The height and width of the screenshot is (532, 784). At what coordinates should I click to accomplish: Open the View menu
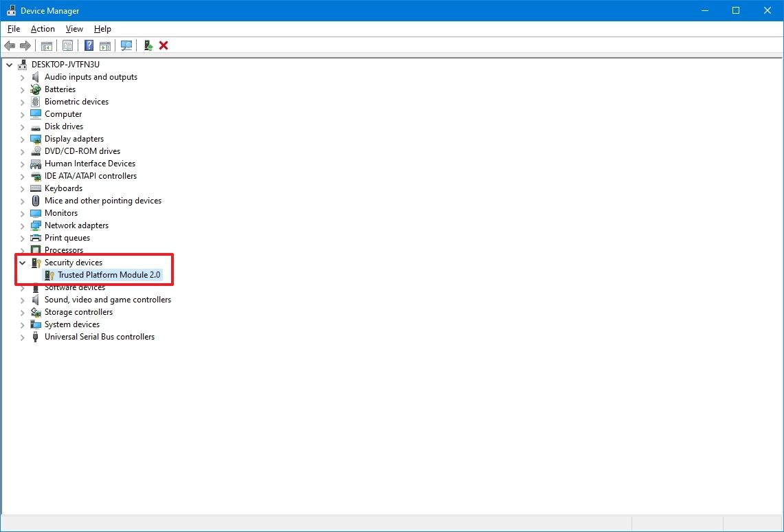(74, 29)
